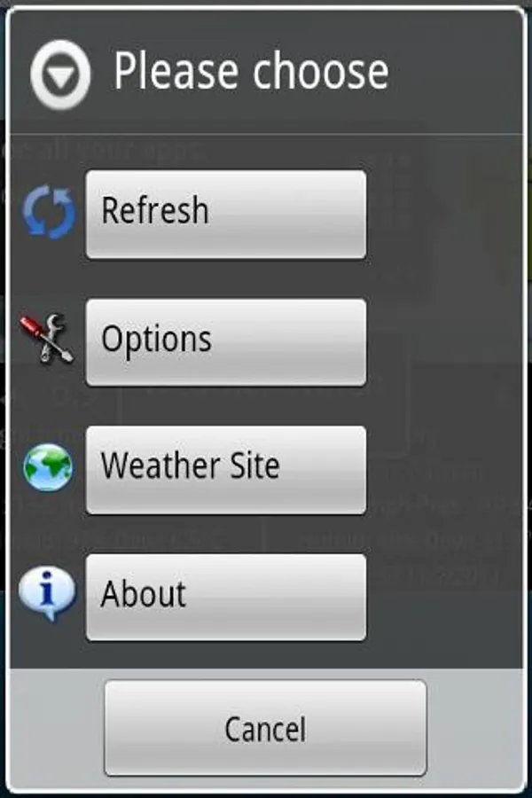
Task: Open settings using the tools icon beside Options
Action: tap(47, 338)
